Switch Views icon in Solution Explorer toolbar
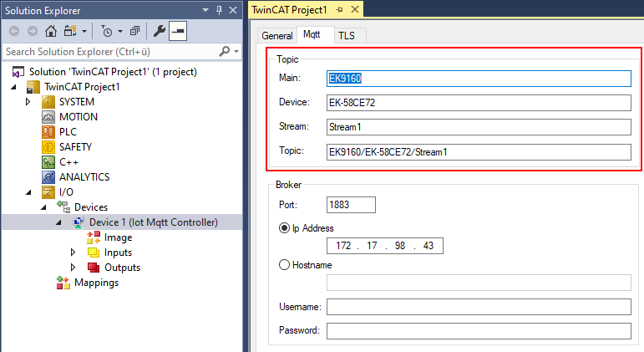Screen dimensions: 644x352 (x=70, y=31)
